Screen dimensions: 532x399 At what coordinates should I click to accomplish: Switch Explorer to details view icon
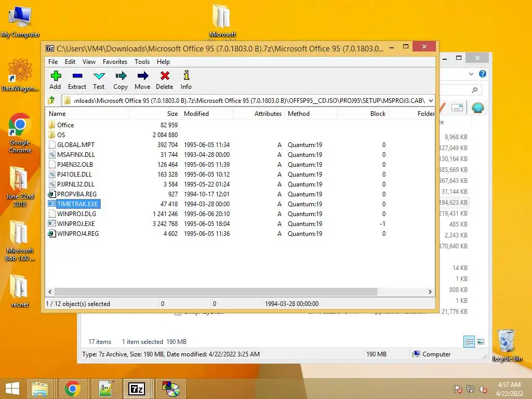(x=469, y=341)
